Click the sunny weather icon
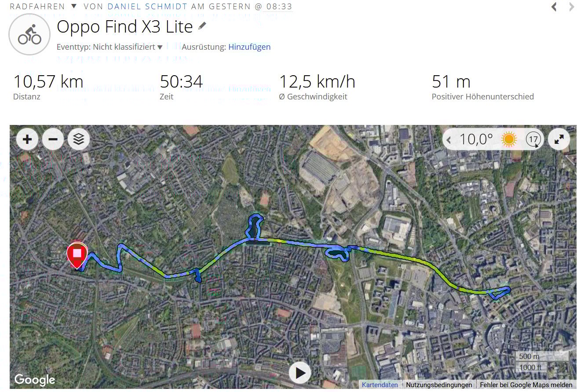 509,139
